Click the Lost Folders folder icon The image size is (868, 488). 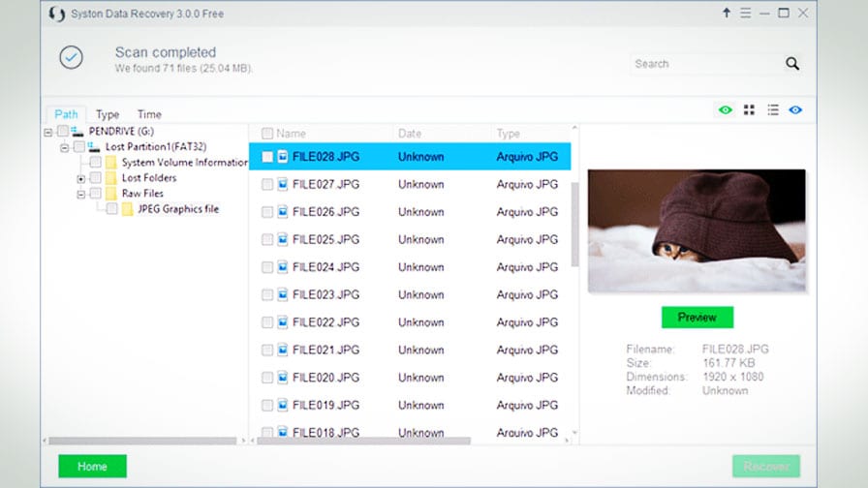click(110, 177)
